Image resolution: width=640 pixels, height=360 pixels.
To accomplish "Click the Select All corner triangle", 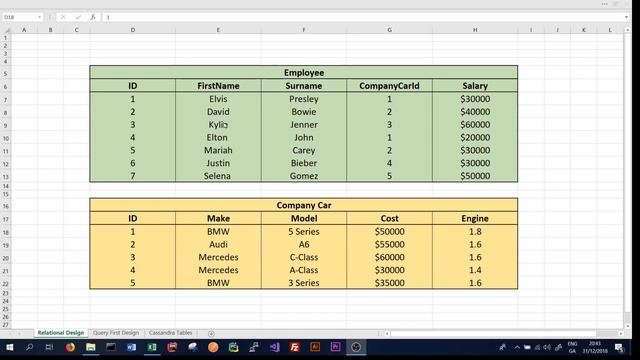I will click(x=7, y=30).
